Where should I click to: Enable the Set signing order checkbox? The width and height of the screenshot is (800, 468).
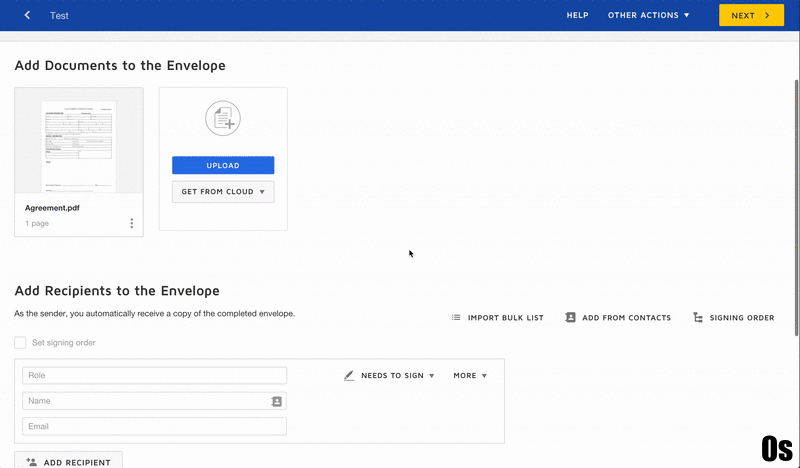[20, 343]
